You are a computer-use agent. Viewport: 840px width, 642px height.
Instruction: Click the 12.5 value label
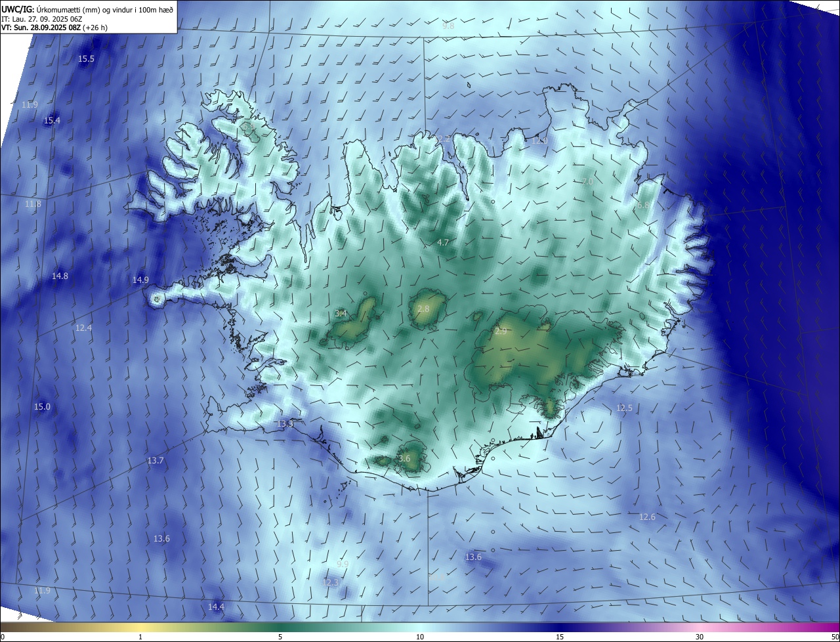coord(624,408)
